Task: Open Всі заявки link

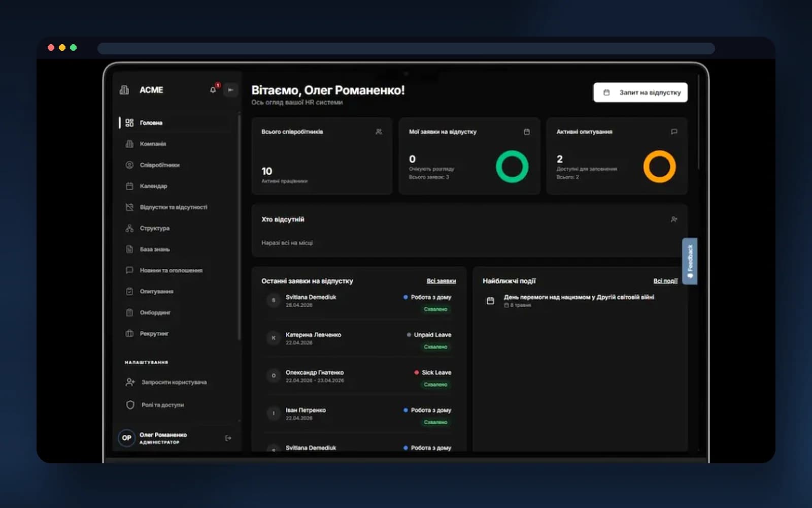Action: click(x=441, y=281)
